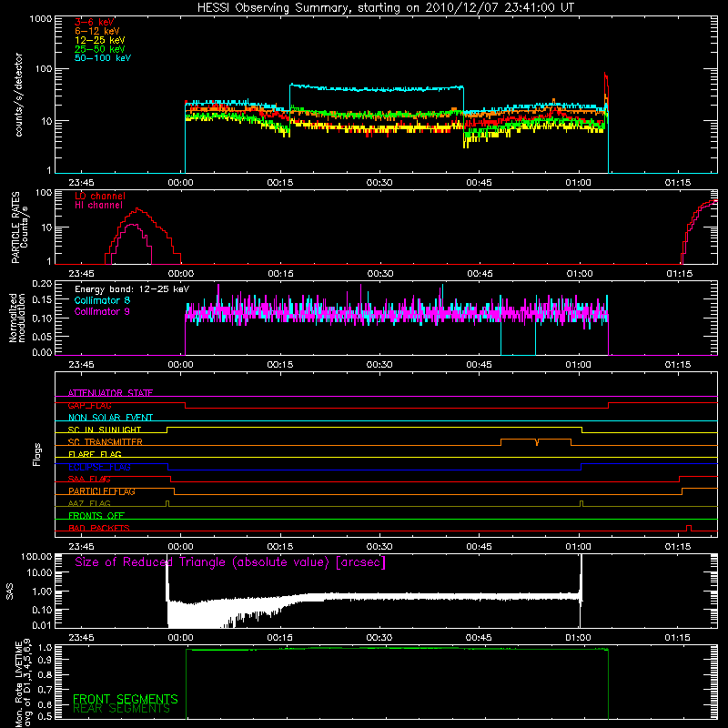Click the Energy band: 12-25 keV text
The image size is (728, 728).
pos(132,289)
